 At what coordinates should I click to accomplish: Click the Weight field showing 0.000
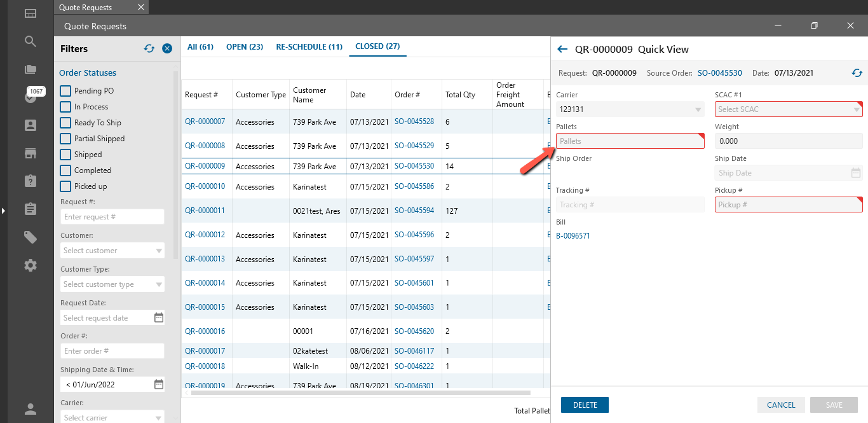[x=789, y=141]
